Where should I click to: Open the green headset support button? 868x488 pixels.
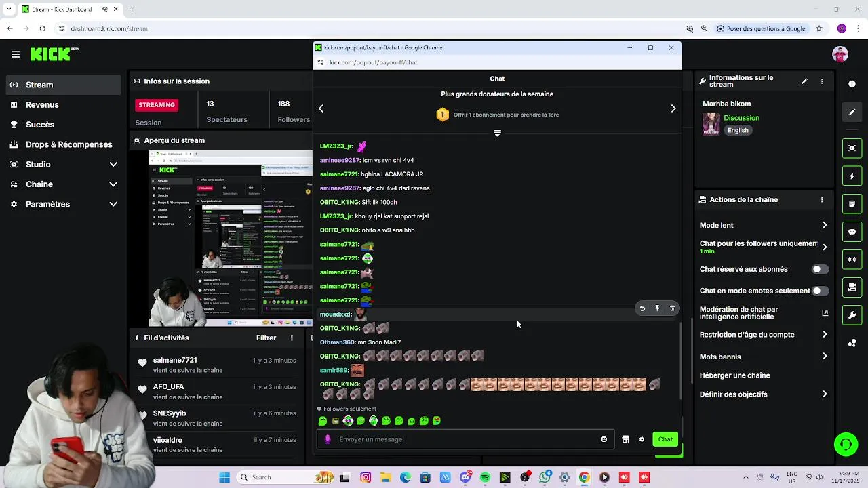[x=846, y=445]
